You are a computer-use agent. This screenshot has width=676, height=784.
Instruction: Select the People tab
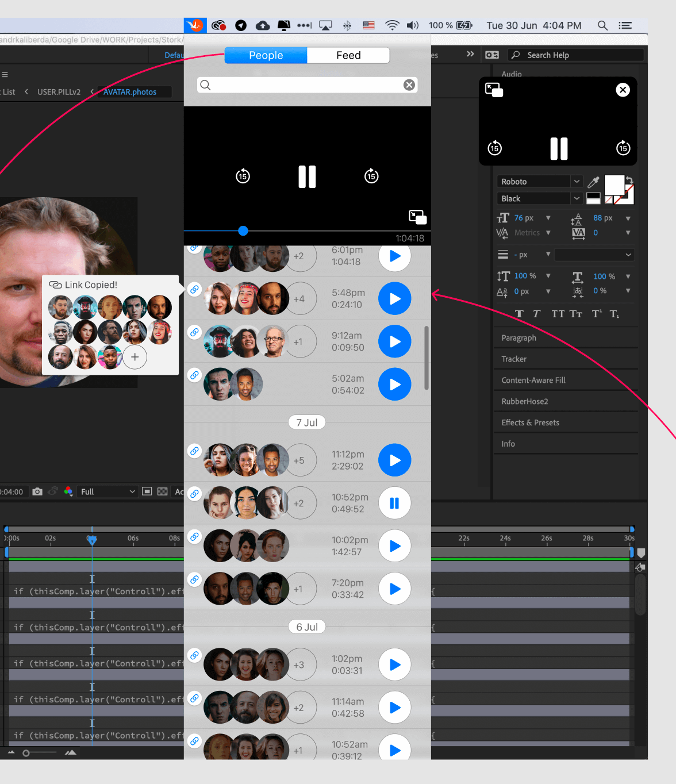click(x=266, y=55)
